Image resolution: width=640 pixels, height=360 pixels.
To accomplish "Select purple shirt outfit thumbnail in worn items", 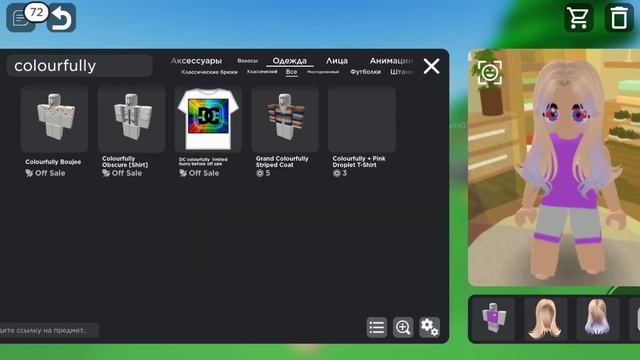I will tap(494, 318).
